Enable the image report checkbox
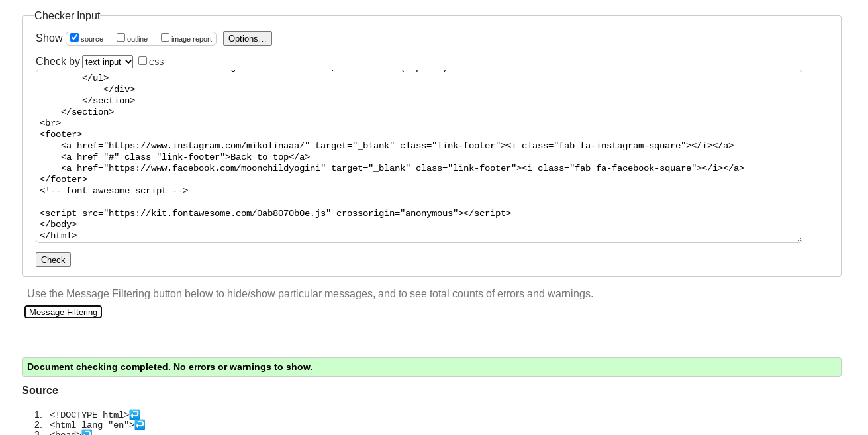The image size is (868, 435). [x=166, y=38]
